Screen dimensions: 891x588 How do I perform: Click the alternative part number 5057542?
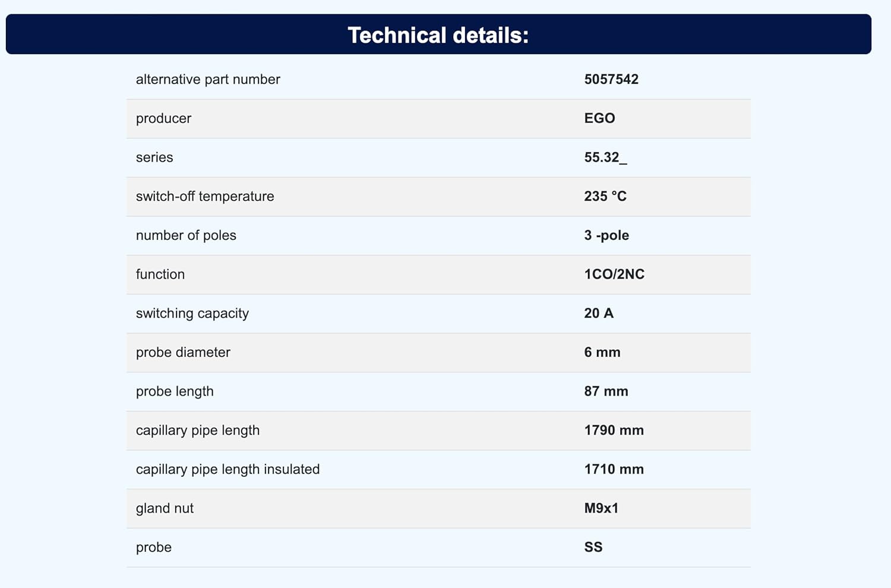click(x=611, y=80)
